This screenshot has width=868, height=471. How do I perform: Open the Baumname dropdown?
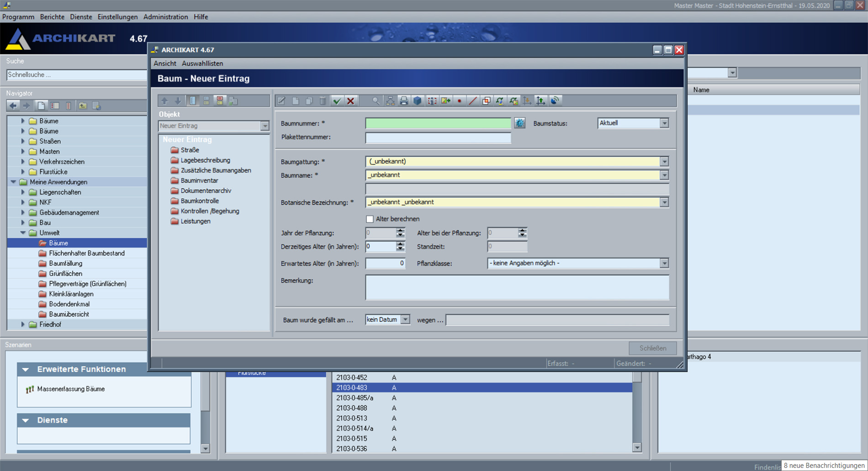coord(664,175)
